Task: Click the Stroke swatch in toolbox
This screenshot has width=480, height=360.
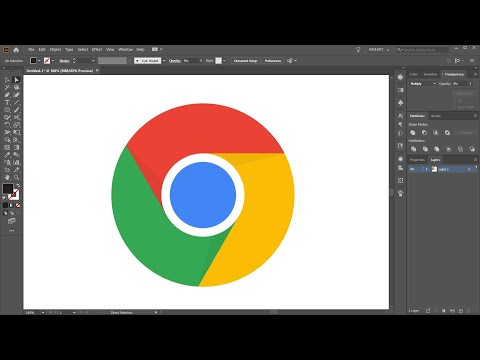Action: [x=14, y=194]
